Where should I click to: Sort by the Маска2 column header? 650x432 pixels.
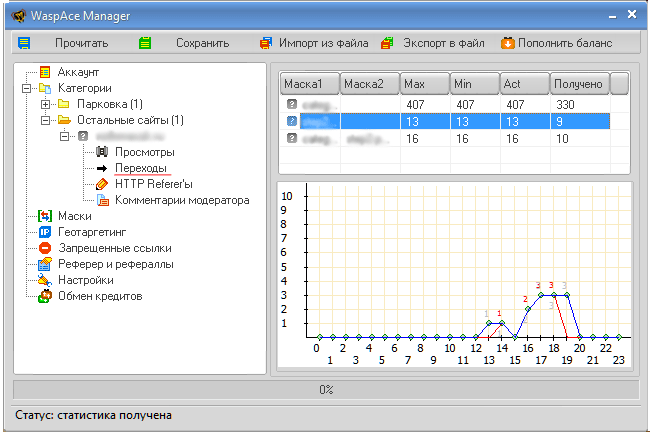point(370,84)
